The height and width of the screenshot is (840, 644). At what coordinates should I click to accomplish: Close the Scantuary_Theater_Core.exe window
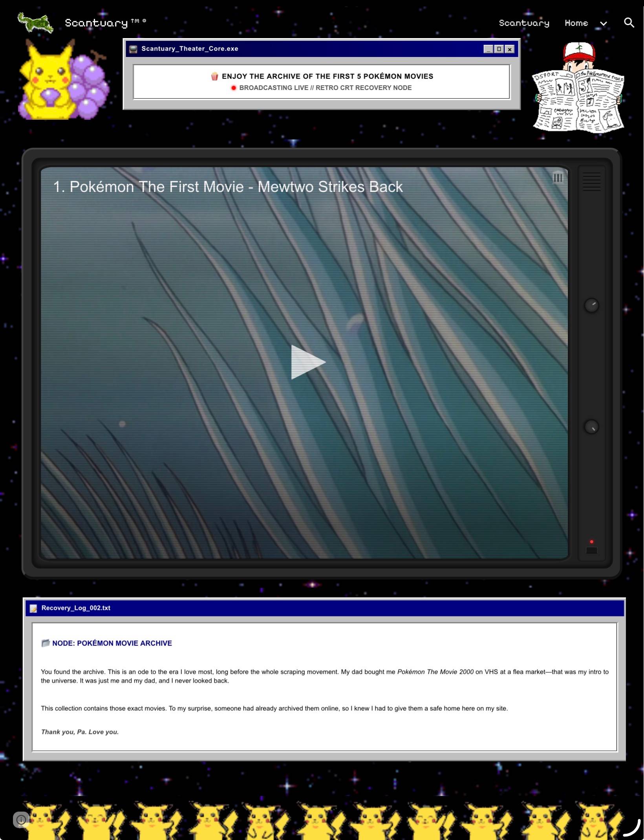pos(510,49)
